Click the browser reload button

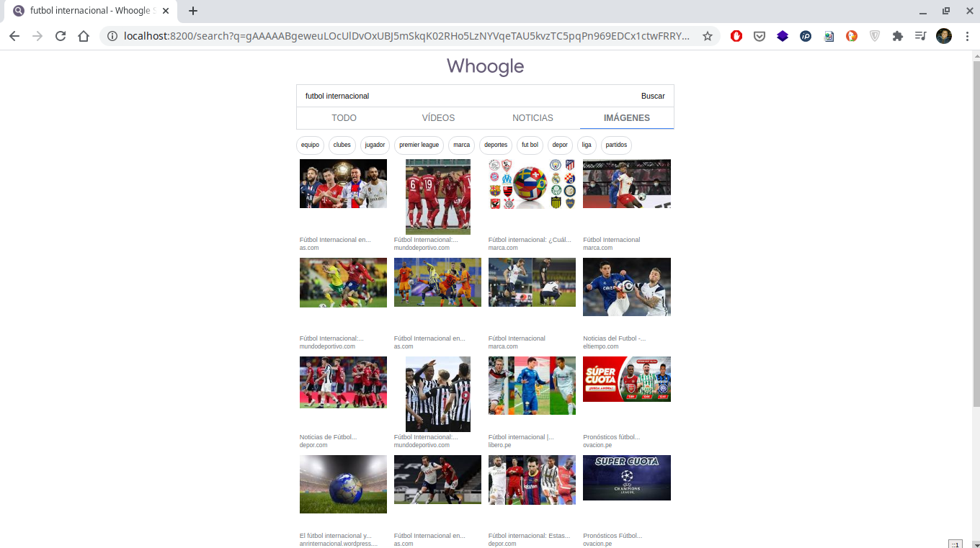[x=61, y=36]
